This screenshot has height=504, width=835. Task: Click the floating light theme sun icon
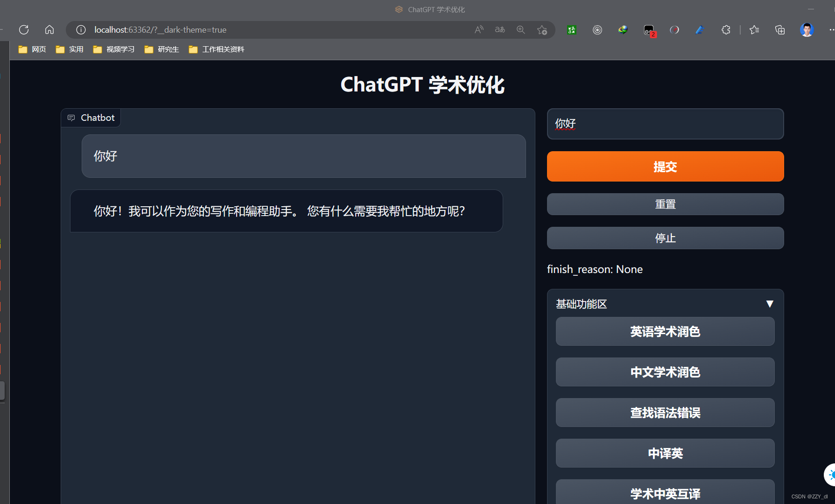(830, 475)
